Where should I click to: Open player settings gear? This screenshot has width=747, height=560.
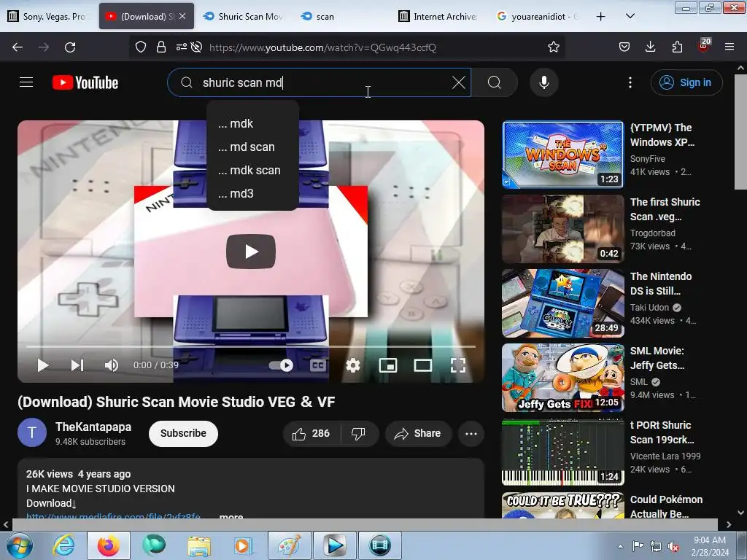pyautogui.click(x=353, y=365)
